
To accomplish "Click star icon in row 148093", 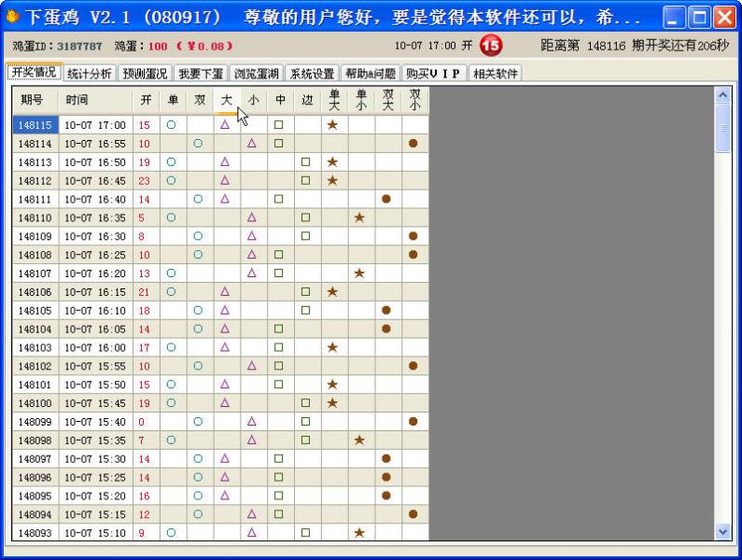I will [x=359, y=533].
